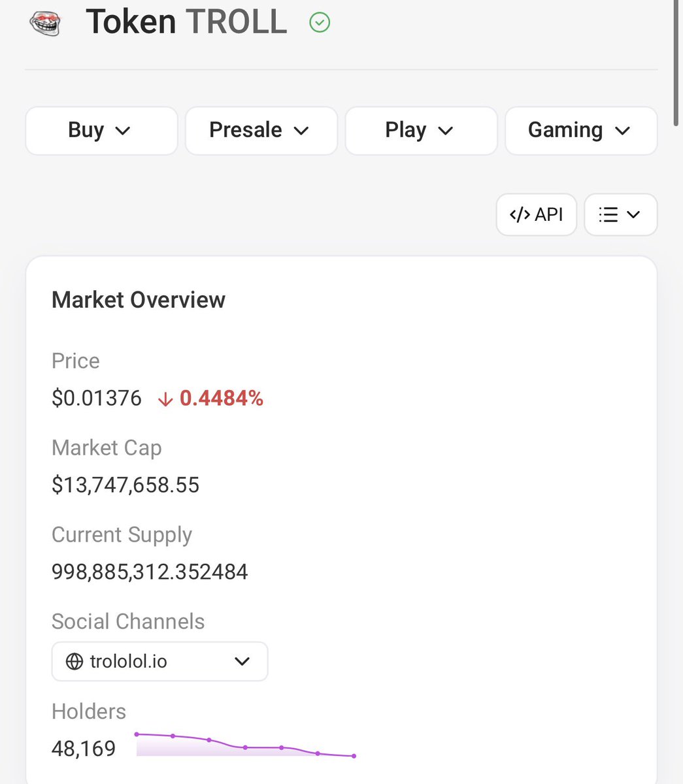Click the globe icon beside trololol.io
The width and height of the screenshot is (683, 784).
pos(75,661)
